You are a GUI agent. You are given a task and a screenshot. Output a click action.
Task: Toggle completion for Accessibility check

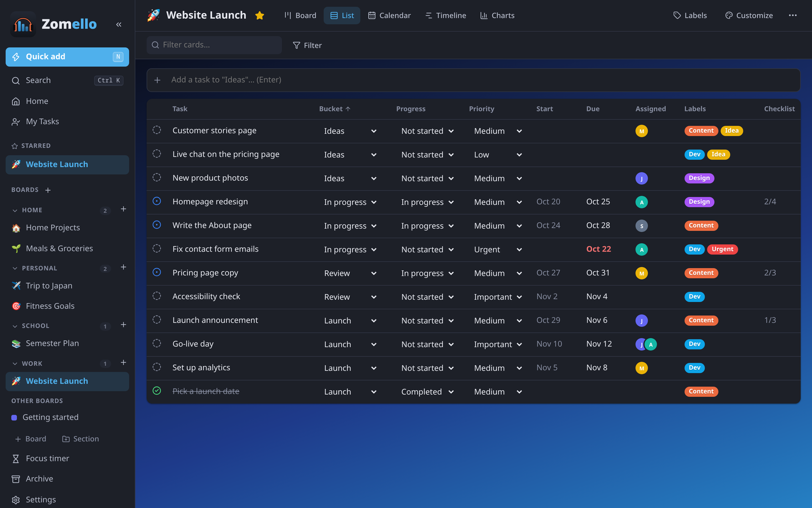(x=157, y=296)
